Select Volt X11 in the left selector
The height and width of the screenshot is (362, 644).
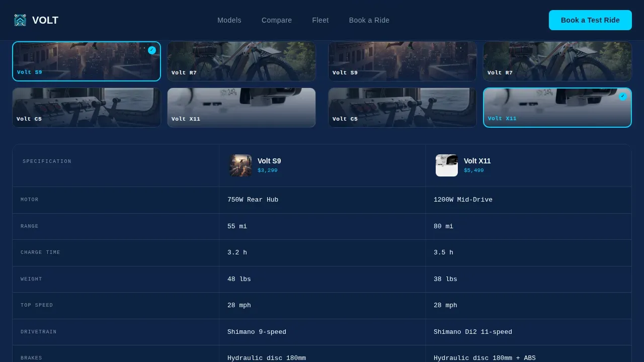point(242,108)
